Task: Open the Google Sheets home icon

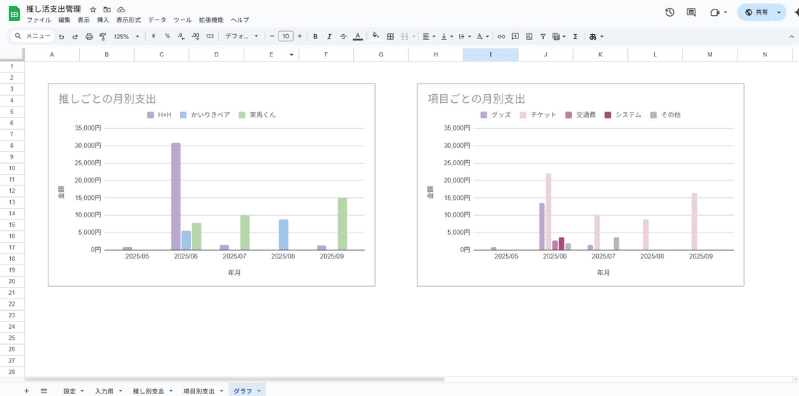Action: [14, 14]
